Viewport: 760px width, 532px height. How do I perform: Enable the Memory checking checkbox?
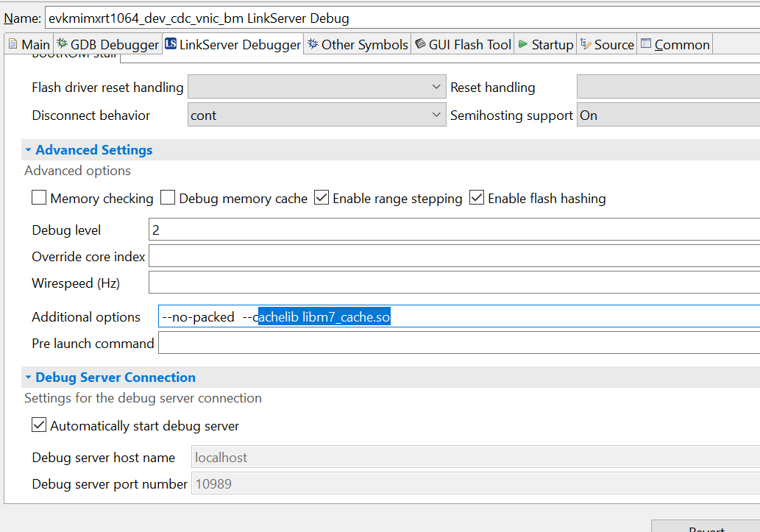point(39,198)
